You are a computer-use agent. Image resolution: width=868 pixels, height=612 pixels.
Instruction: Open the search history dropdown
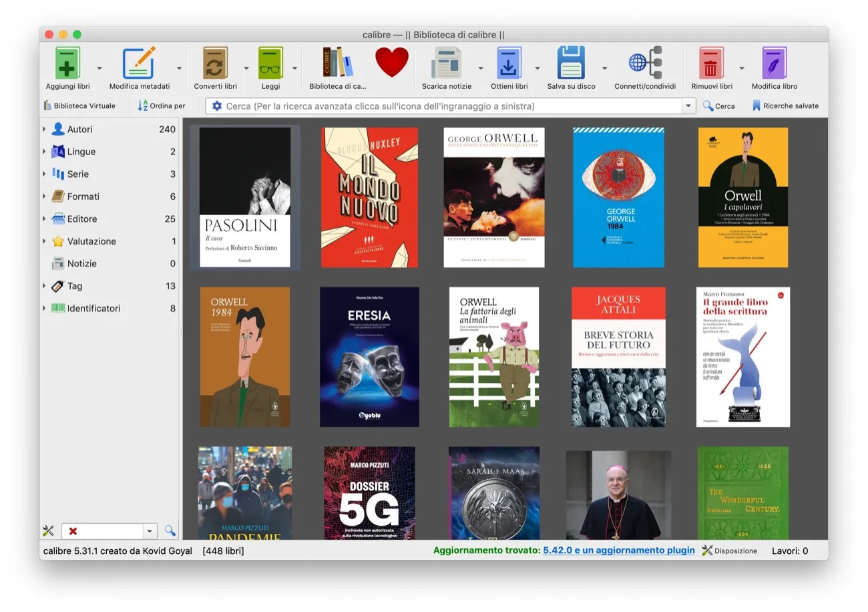tap(688, 105)
